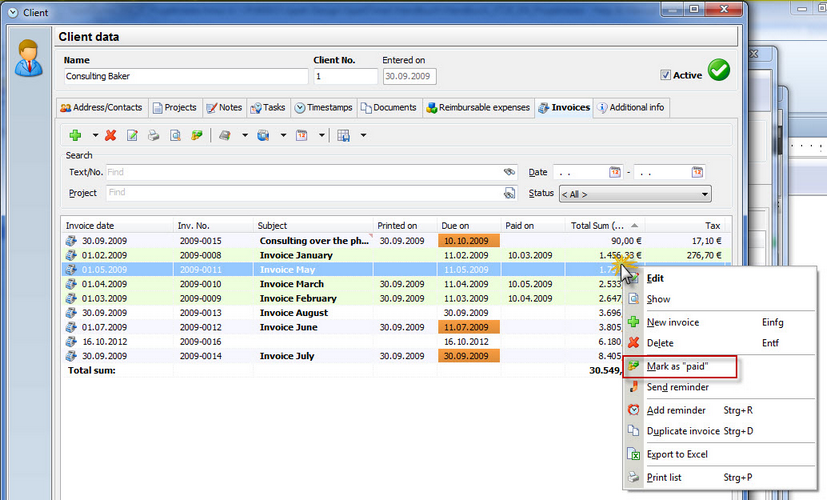Click in the Text/No. search field

(311, 172)
